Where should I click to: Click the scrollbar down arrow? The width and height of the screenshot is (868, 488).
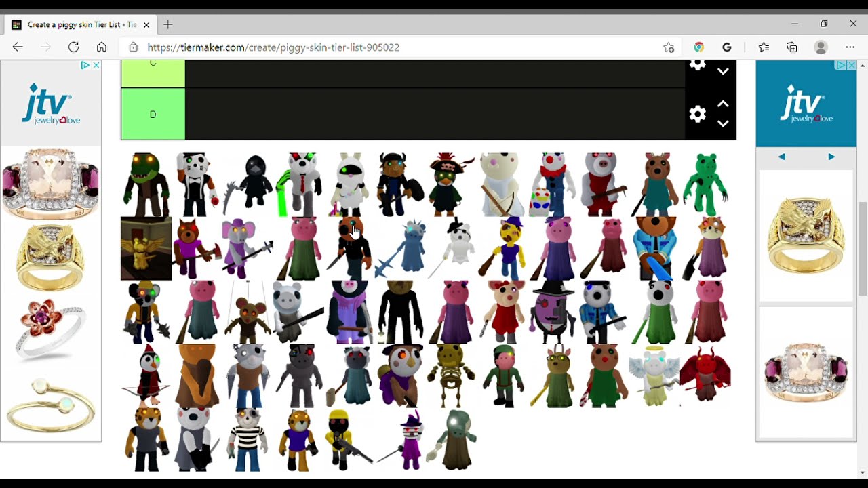(x=862, y=472)
